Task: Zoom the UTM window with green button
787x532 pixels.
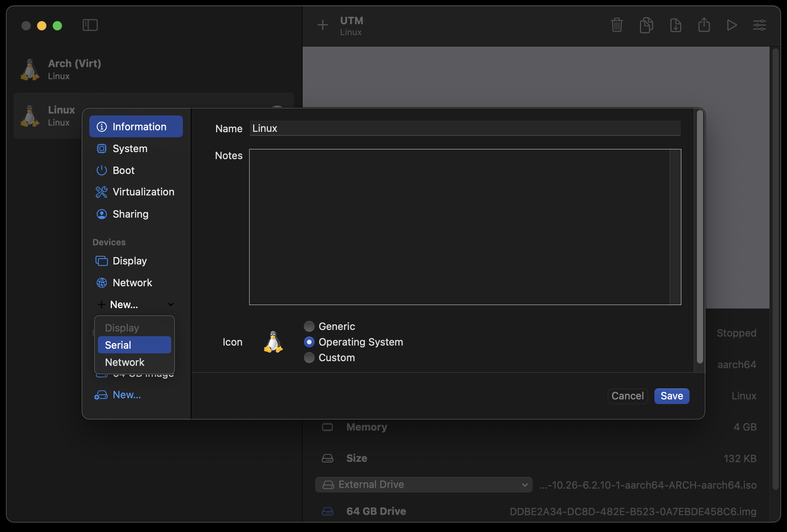Action: [57, 26]
